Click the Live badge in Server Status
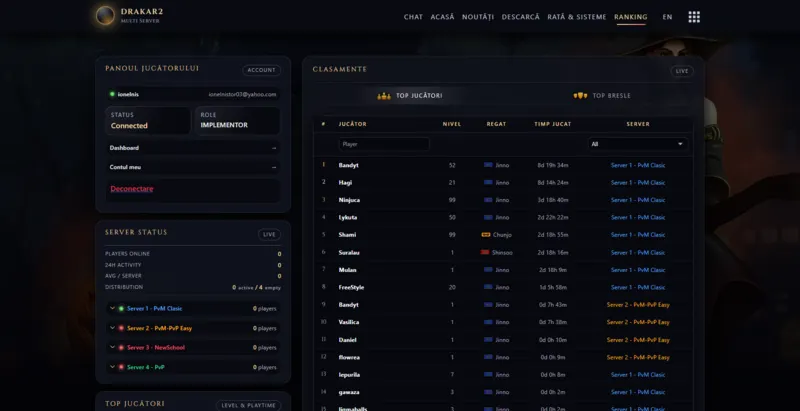The image size is (800, 411). pos(269,235)
